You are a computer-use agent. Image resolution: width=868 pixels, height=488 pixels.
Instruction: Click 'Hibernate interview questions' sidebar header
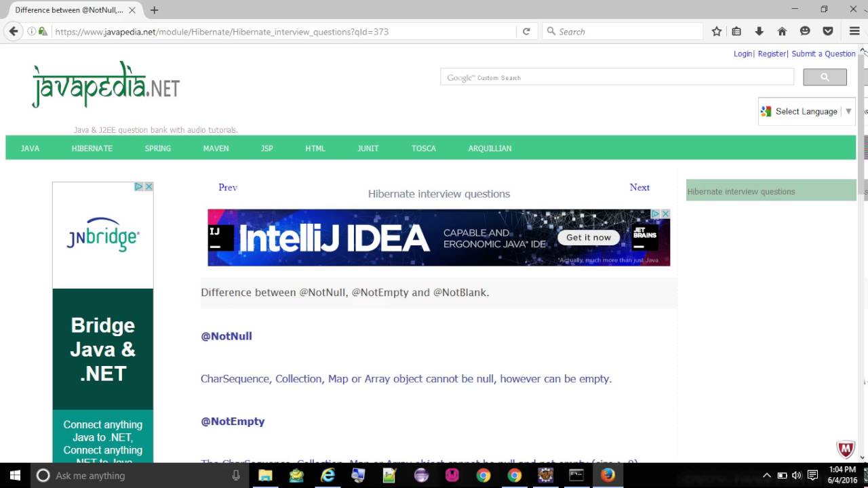[x=771, y=191]
